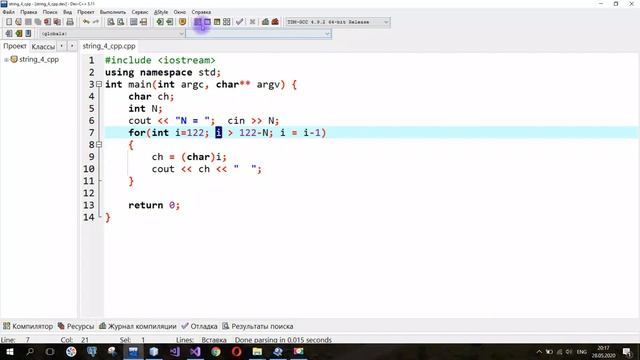640x360 pixels.
Task: Click the Redo arrow icon
Action: pyautogui.click(x=96, y=22)
